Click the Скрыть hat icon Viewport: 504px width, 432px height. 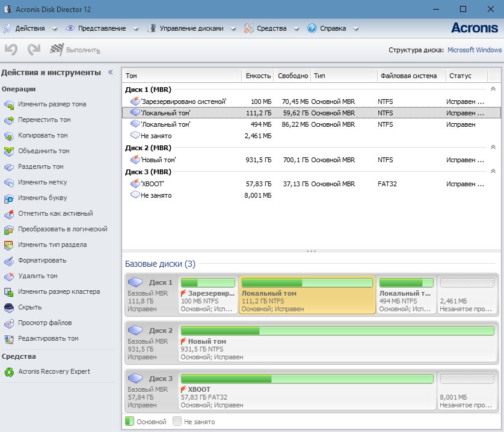[9, 308]
